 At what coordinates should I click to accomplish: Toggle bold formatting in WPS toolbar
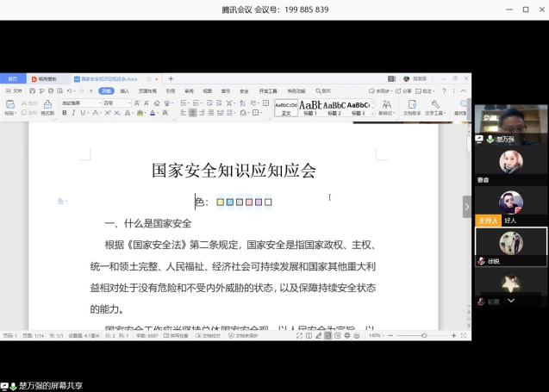[x=64, y=113]
